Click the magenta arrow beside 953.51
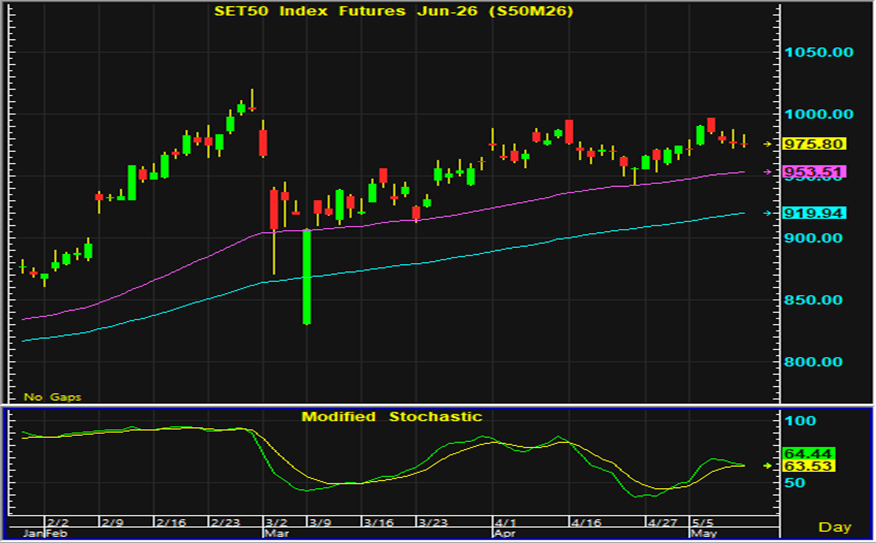 (x=768, y=172)
